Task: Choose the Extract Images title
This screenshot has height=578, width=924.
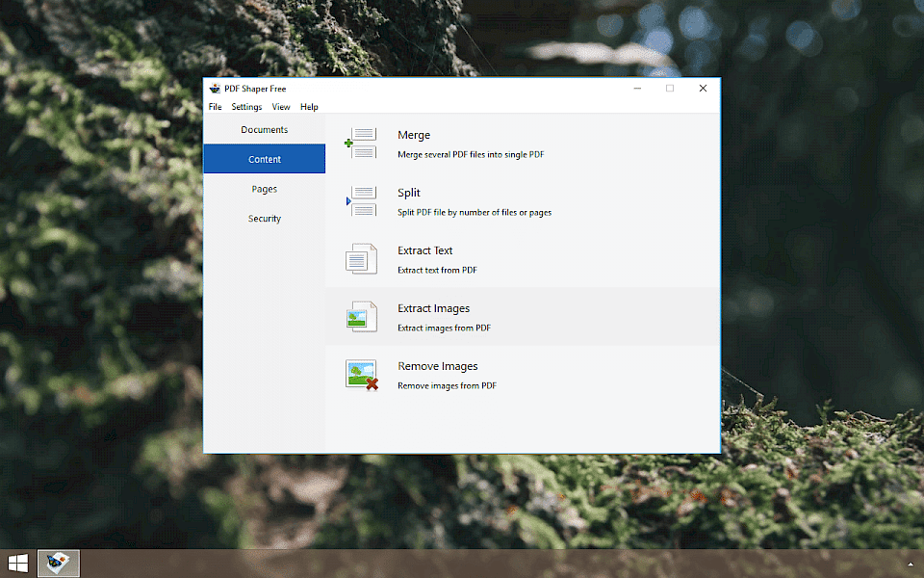Action: pyautogui.click(x=434, y=308)
